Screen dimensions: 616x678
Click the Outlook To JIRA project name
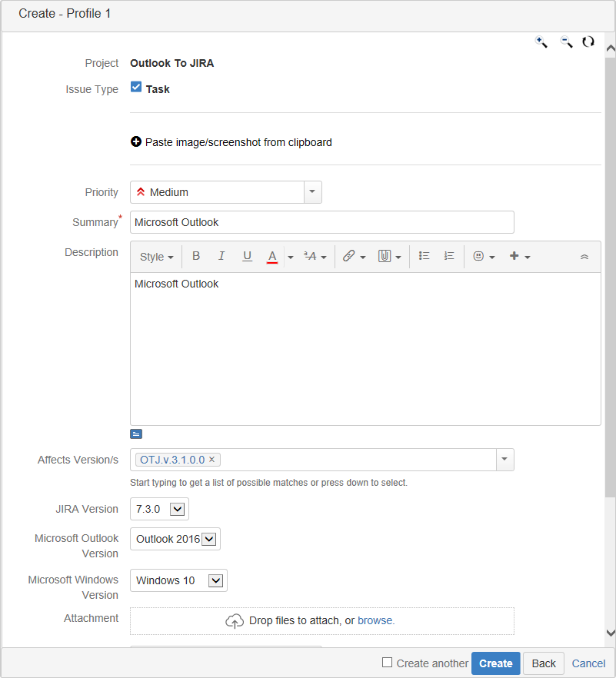[172, 63]
